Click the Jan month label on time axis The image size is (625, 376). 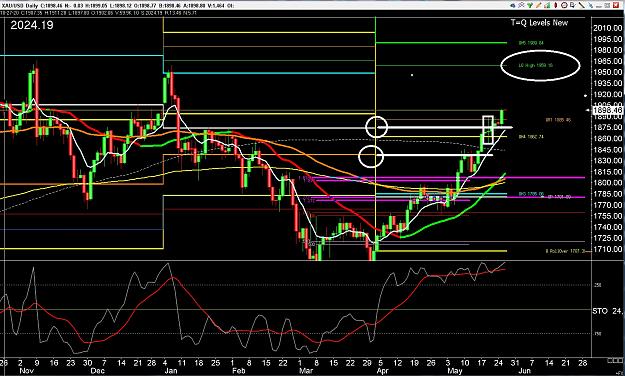[x=171, y=371]
